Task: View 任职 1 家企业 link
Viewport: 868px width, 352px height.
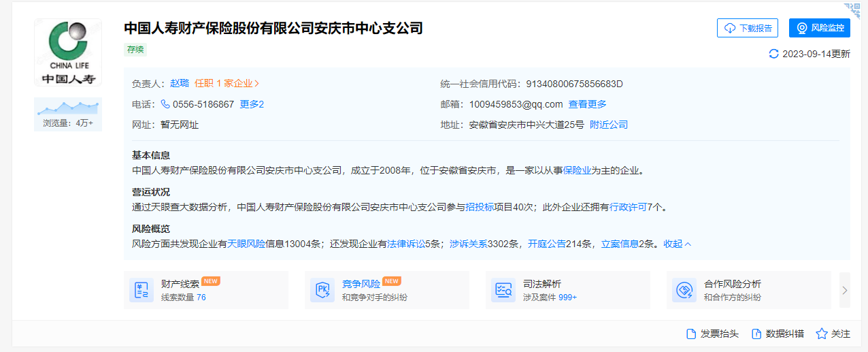Action: tap(227, 84)
